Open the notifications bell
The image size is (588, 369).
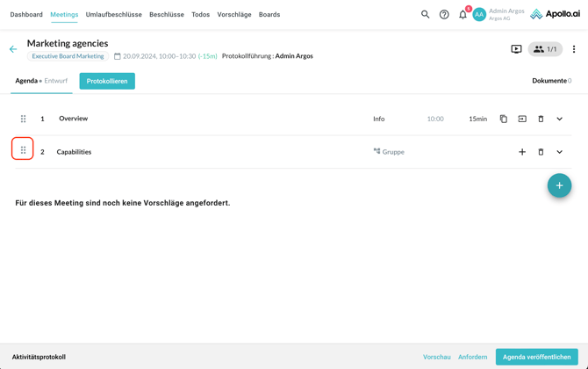click(463, 14)
